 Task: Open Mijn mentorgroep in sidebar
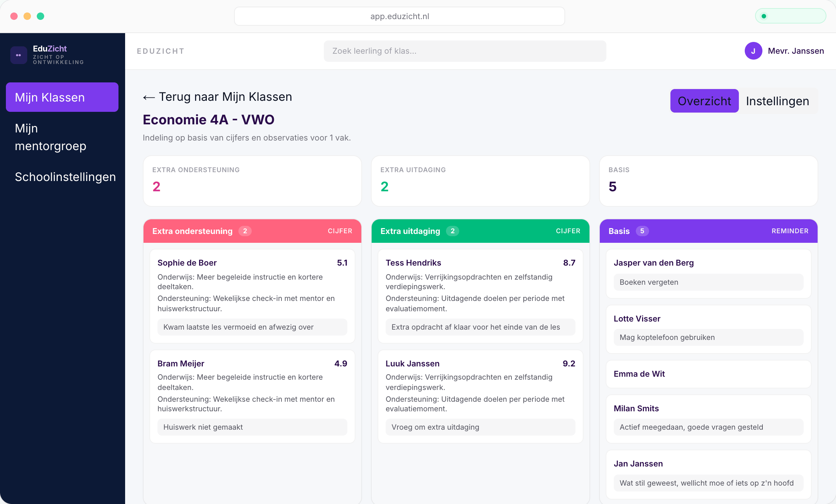click(62, 137)
